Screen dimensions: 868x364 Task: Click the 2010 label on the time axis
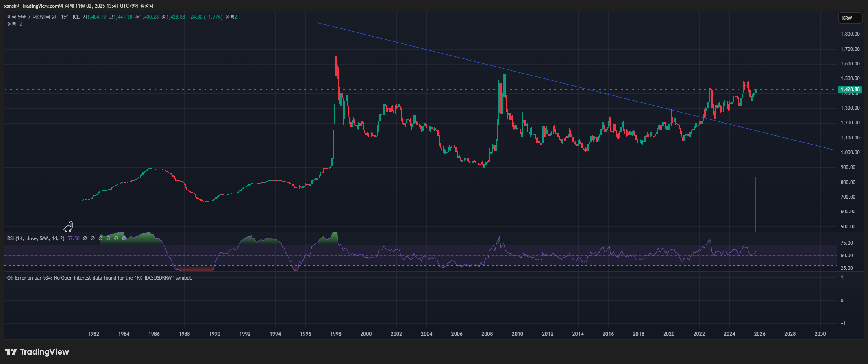518,334
